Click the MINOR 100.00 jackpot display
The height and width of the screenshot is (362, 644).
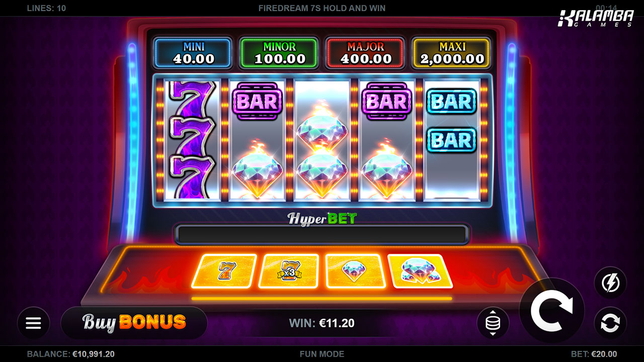tap(280, 53)
